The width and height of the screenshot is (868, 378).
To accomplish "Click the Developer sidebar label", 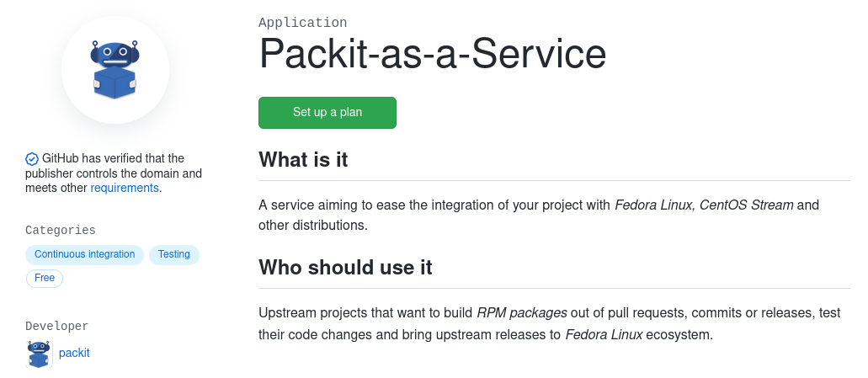I will [56, 326].
